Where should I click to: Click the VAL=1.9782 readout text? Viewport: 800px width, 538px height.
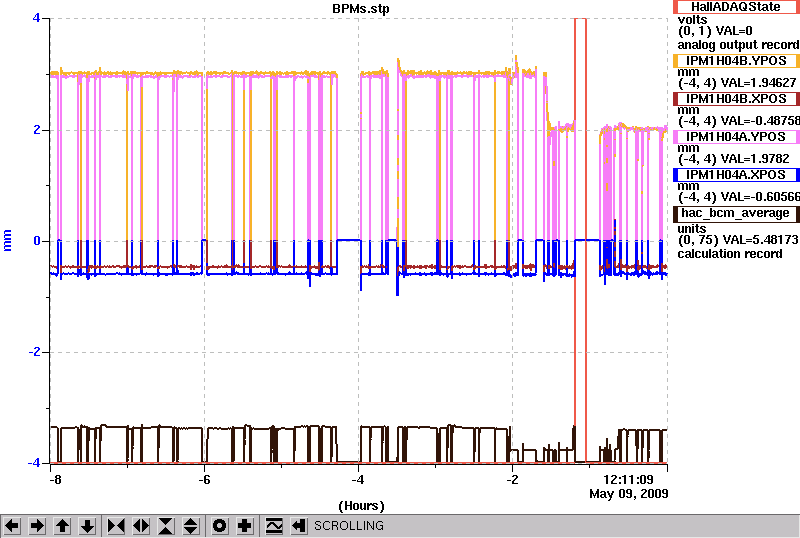[755, 159]
